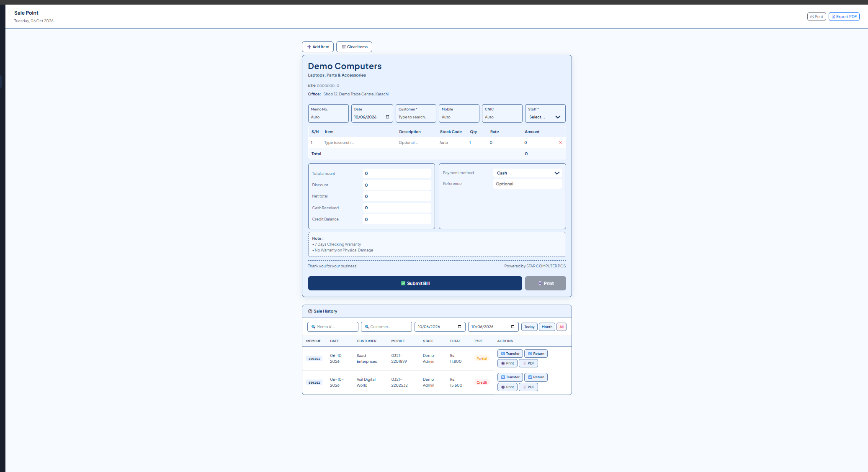This screenshot has height=472, width=868.
Task: Click mobile number 0321-2201899
Action: click(399, 359)
